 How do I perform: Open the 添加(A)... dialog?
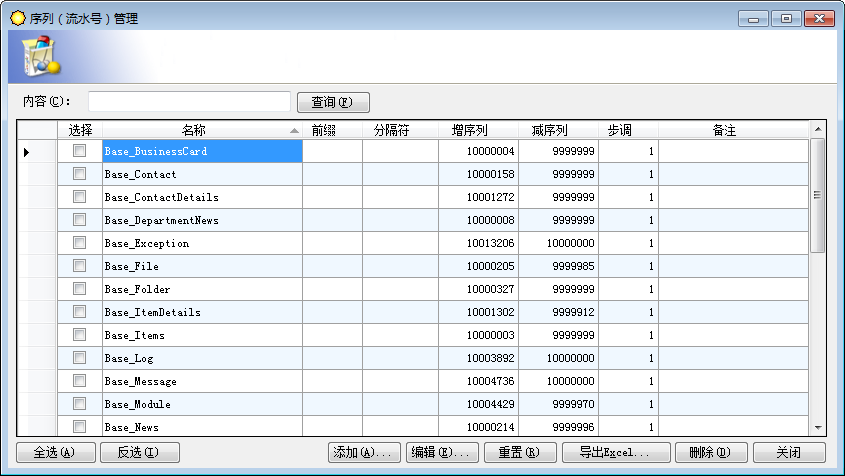(364, 452)
